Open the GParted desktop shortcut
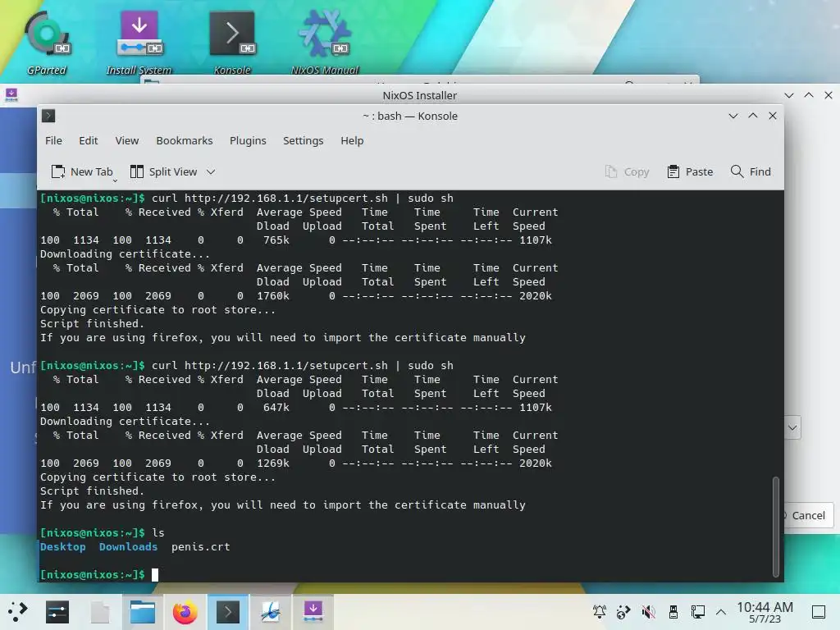Viewport: 840px width, 630px height. tap(47, 44)
